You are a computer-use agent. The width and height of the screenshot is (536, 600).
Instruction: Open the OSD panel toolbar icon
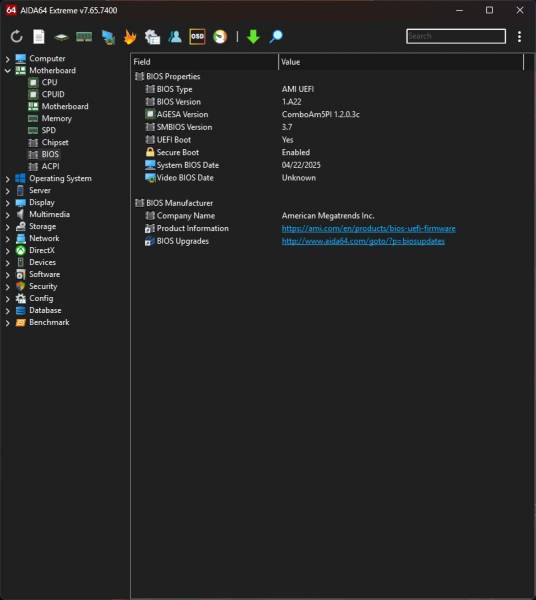[197, 37]
